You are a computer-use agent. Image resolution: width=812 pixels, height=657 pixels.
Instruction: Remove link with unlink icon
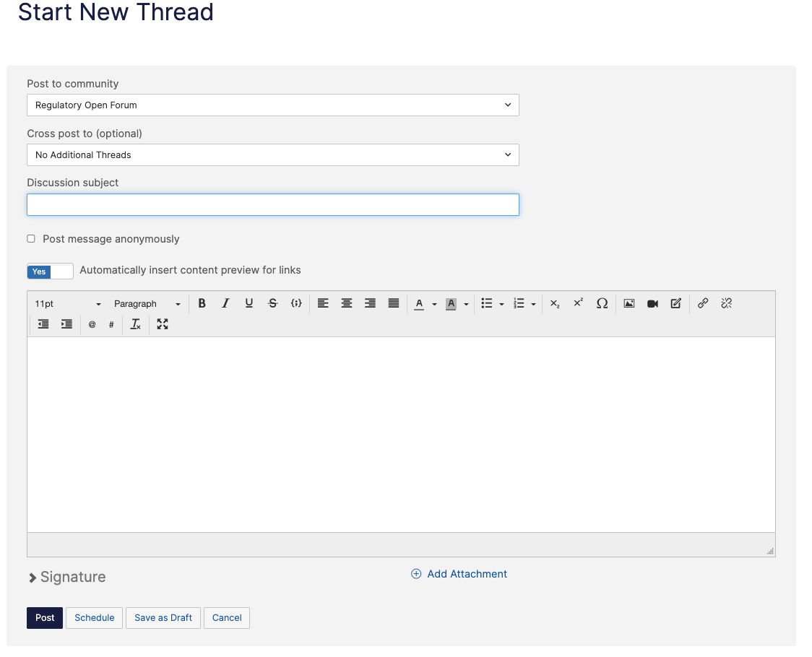coord(727,303)
